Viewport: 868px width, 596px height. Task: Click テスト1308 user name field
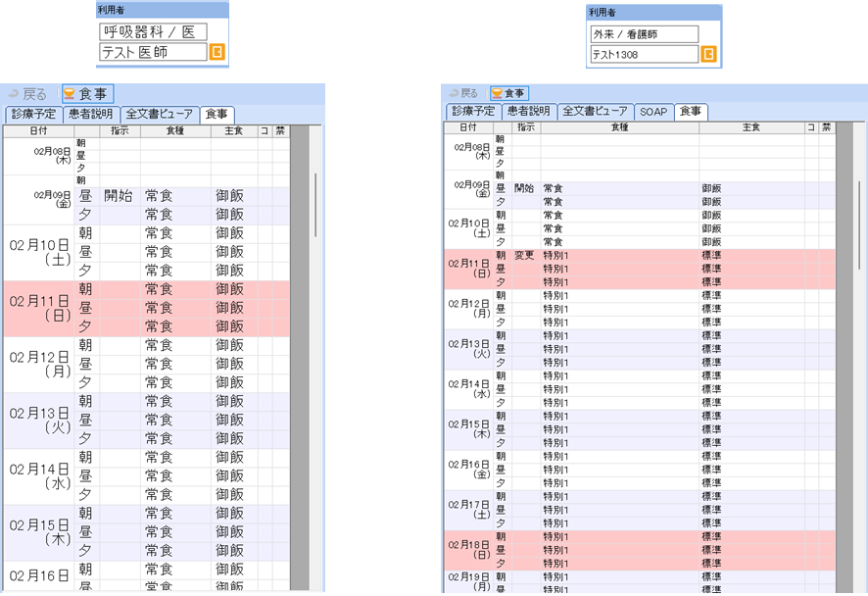click(645, 54)
